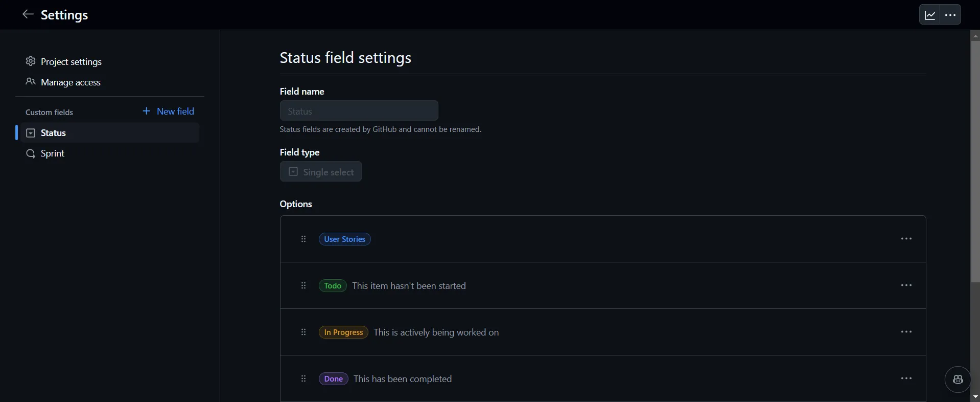This screenshot has height=402, width=980.
Task: Click the Copilot icon at bottom right
Action: tap(958, 379)
